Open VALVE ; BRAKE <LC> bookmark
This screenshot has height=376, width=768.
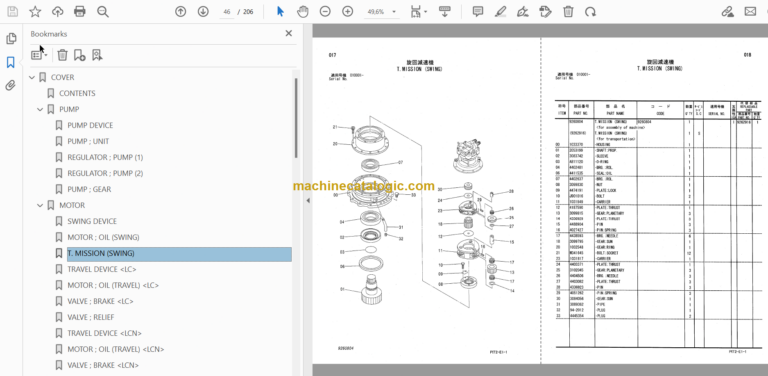click(100, 302)
